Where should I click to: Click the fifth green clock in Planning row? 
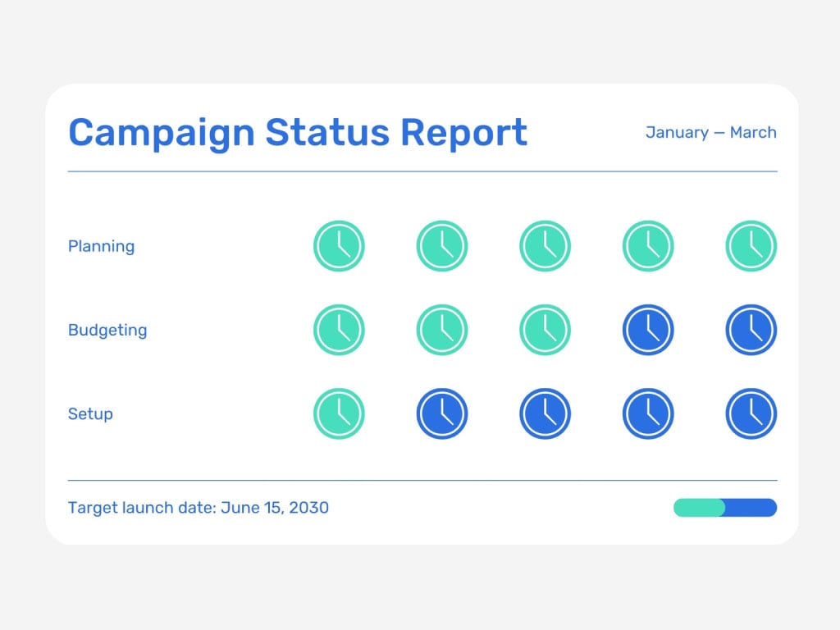(x=751, y=246)
